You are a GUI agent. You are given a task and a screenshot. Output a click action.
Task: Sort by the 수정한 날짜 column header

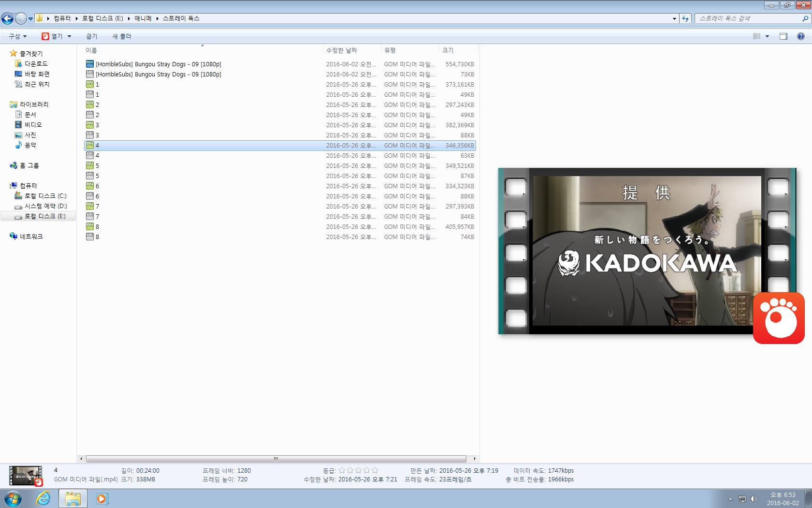pyautogui.click(x=351, y=50)
